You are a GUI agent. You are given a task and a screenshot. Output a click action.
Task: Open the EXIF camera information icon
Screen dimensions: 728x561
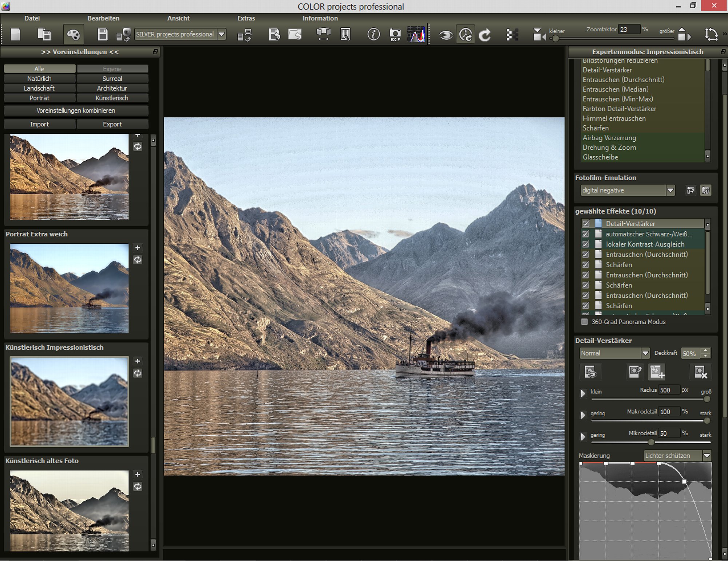(395, 35)
